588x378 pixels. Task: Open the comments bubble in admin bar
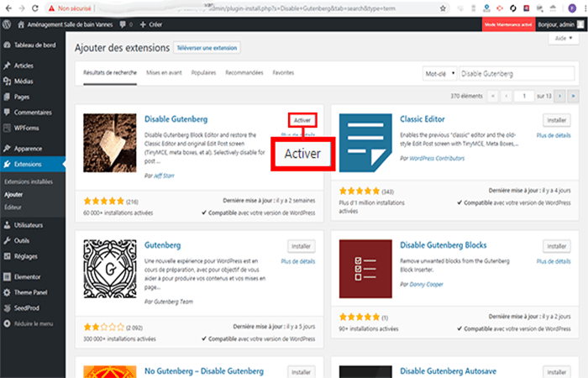126,24
